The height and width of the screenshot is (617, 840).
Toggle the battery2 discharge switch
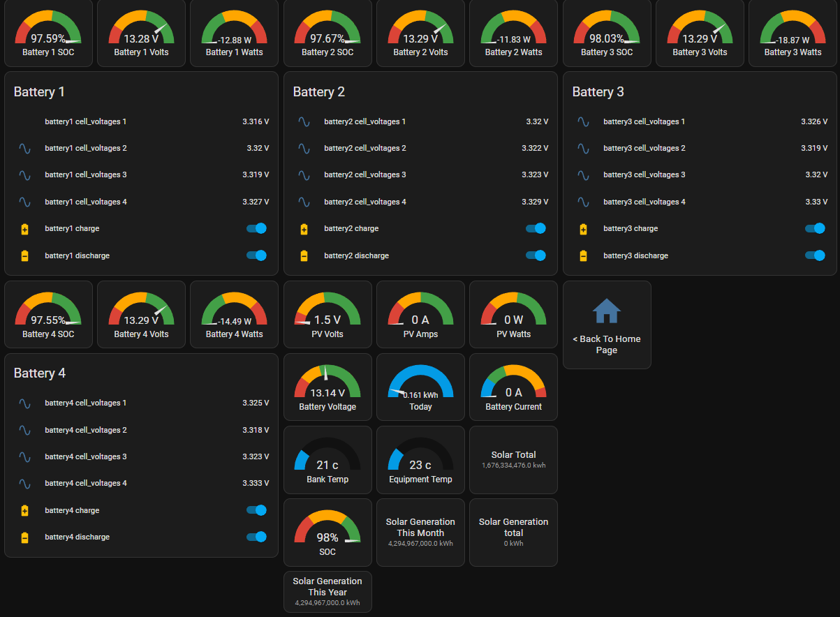click(x=536, y=255)
